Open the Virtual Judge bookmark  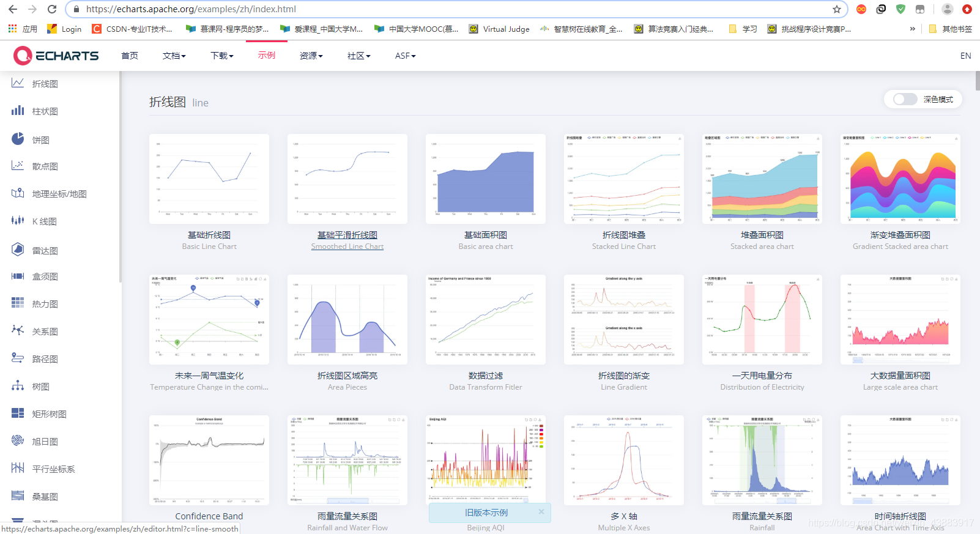pyautogui.click(x=499, y=29)
